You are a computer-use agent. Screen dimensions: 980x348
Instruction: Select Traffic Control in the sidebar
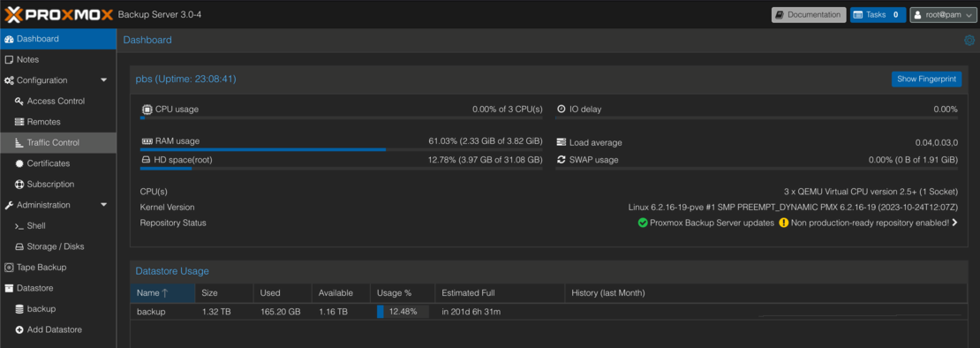point(58,142)
